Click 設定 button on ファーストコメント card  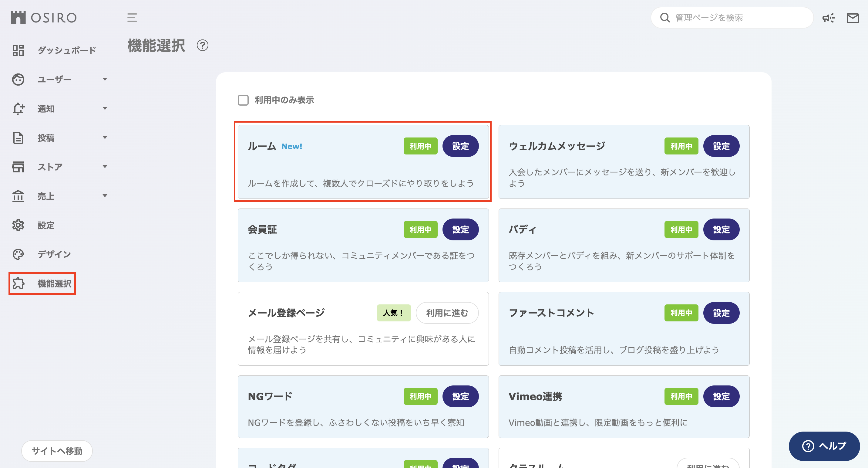pos(721,313)
